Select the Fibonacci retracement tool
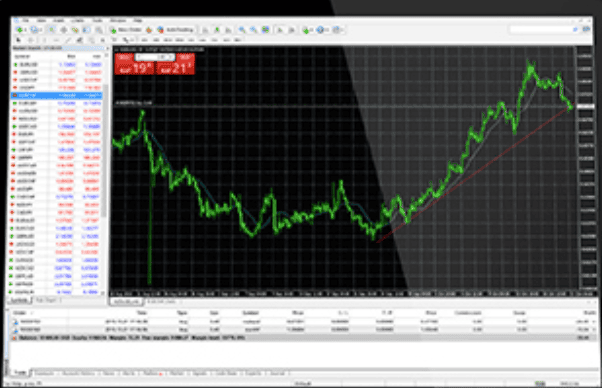 [91, 40]
